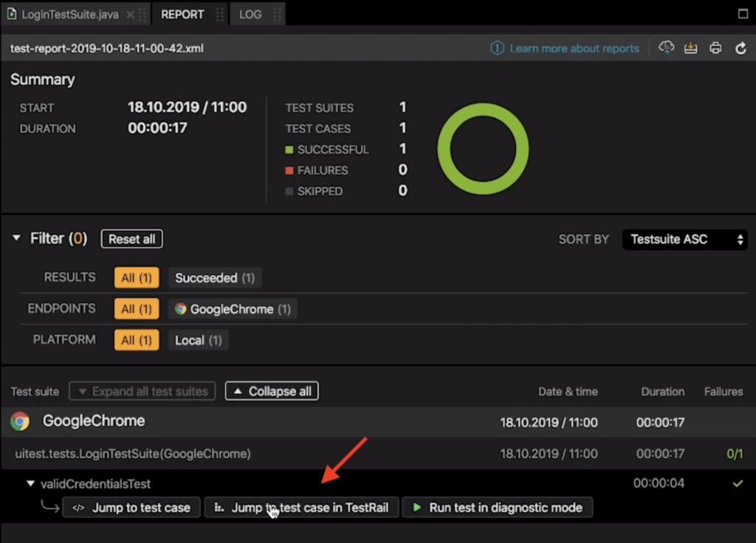Click the LoginTestSuite.java file icon
The width and height of the screenshot is (756, 543).
click(12, 14)
